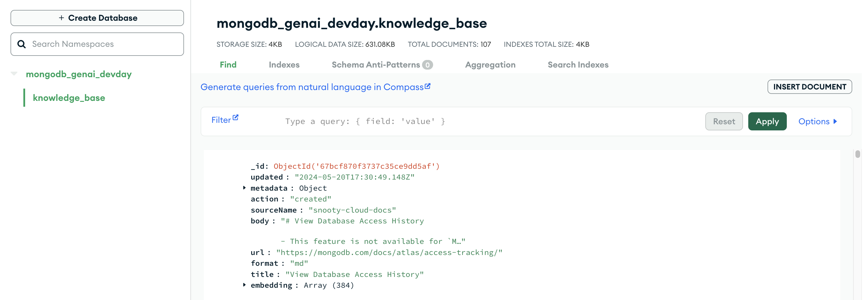Click the document list scrollbar thumb
This screenshot has width=868, height=300.
click(x=857, y=154)
